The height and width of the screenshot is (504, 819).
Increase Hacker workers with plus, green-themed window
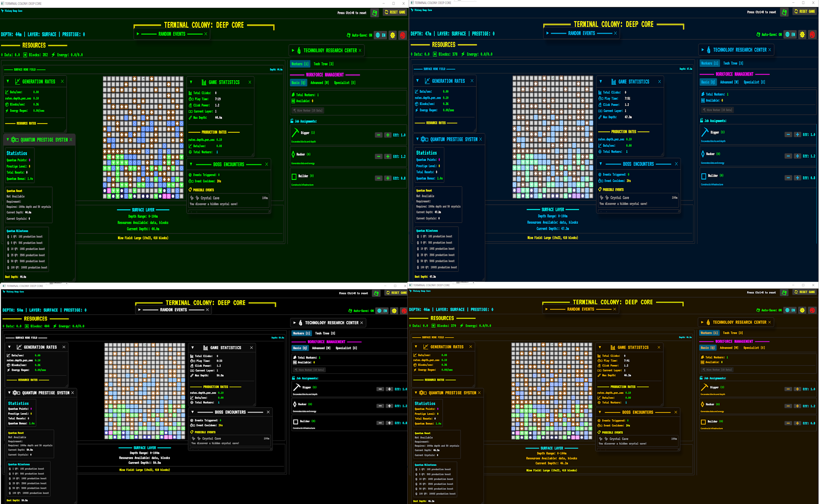(x=388, y=156)
